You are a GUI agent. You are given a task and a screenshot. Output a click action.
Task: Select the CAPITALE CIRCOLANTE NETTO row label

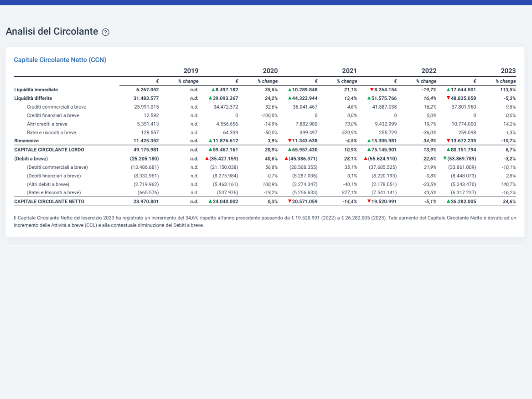click(49, 201)
